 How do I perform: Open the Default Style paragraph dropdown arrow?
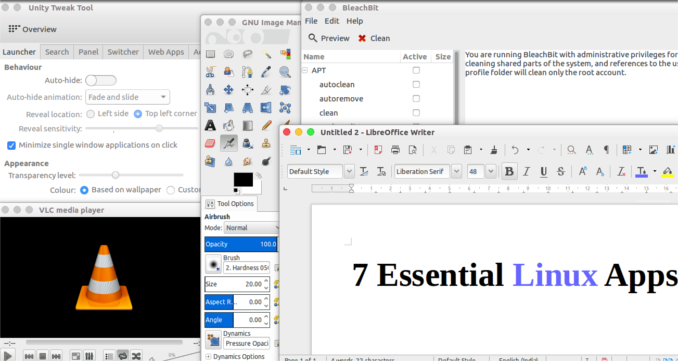pyautogui.click(x=349, y=172)
